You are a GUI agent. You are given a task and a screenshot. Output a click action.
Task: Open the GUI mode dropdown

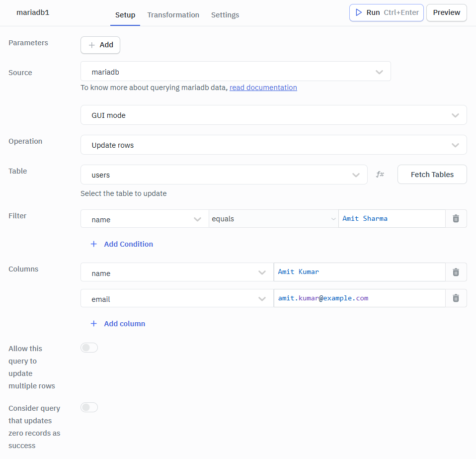pyautogui.click(x=273, y=115)
